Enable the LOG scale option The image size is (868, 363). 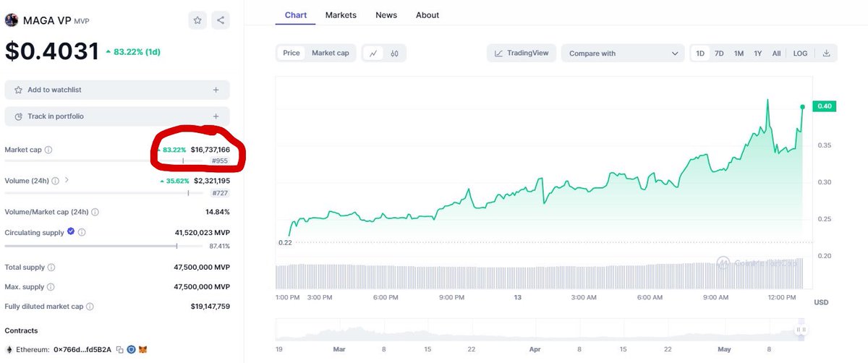coord(800,53)
